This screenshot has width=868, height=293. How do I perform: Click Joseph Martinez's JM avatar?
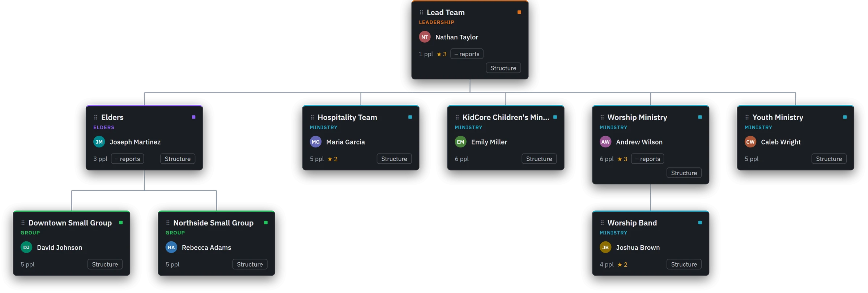(99, 142)
